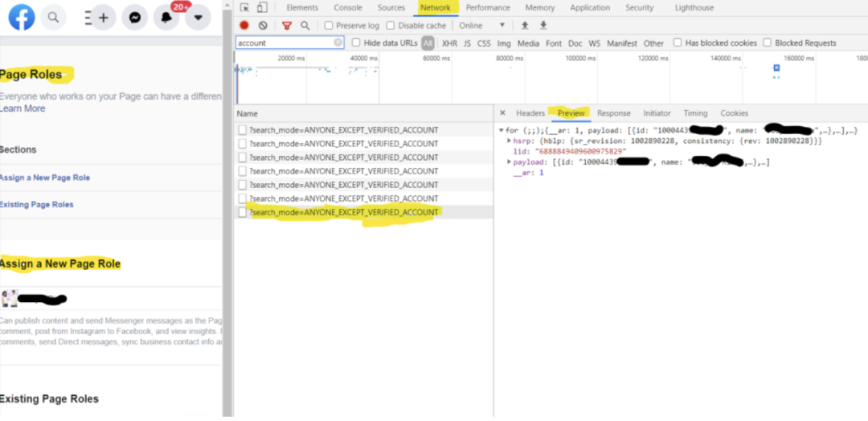Open the Timing tab

[695, 112]
